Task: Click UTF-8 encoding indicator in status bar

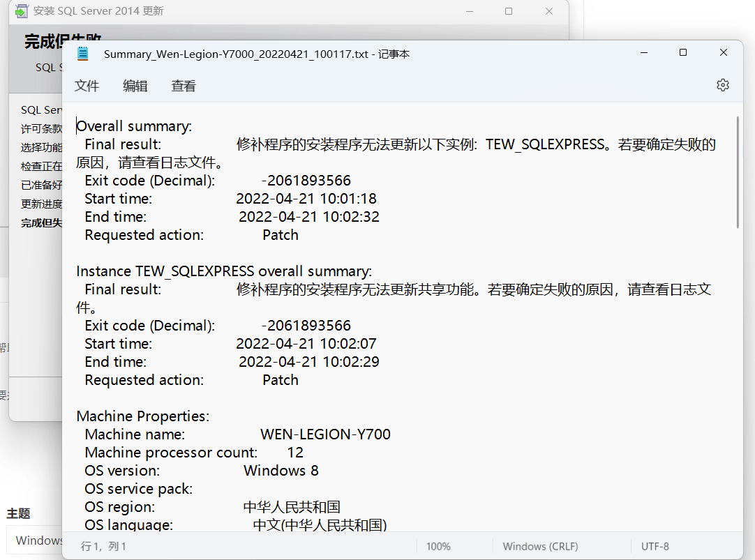Action: [655, 547]
